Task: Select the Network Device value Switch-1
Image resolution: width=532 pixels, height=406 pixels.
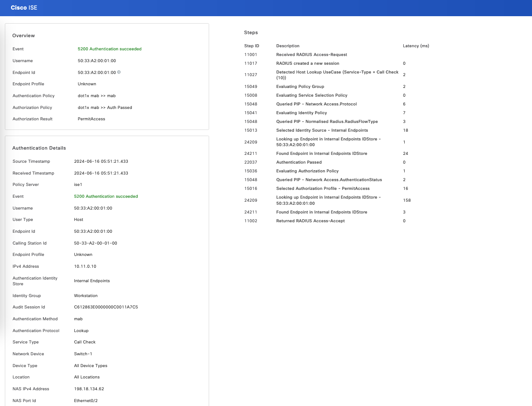Action: coord(83,354)
